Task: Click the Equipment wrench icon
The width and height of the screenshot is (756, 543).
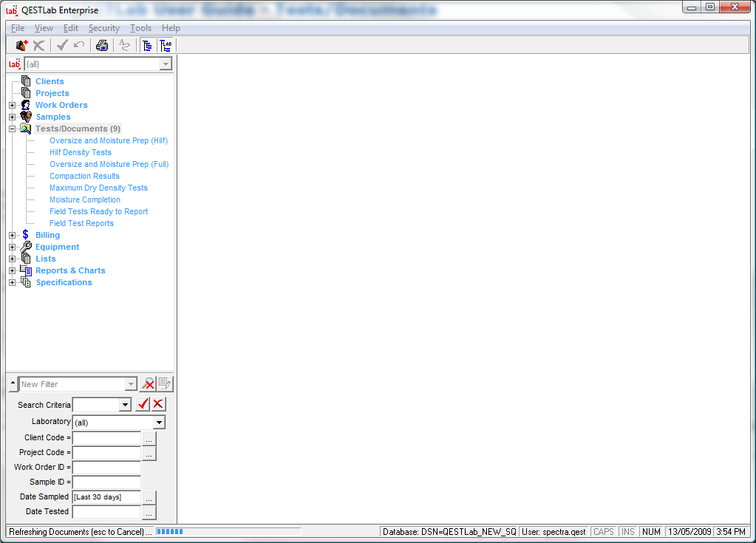Action: 26,247
